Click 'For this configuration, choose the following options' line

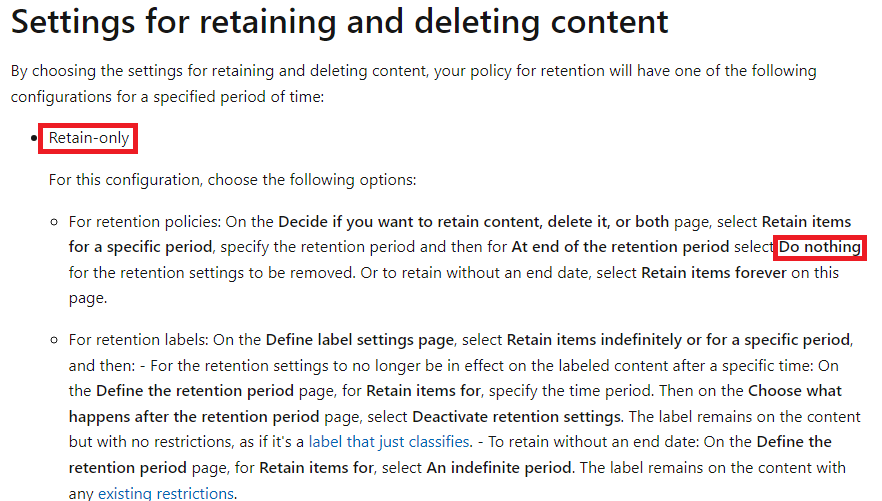pyautogui.click(x=232, y=180)
